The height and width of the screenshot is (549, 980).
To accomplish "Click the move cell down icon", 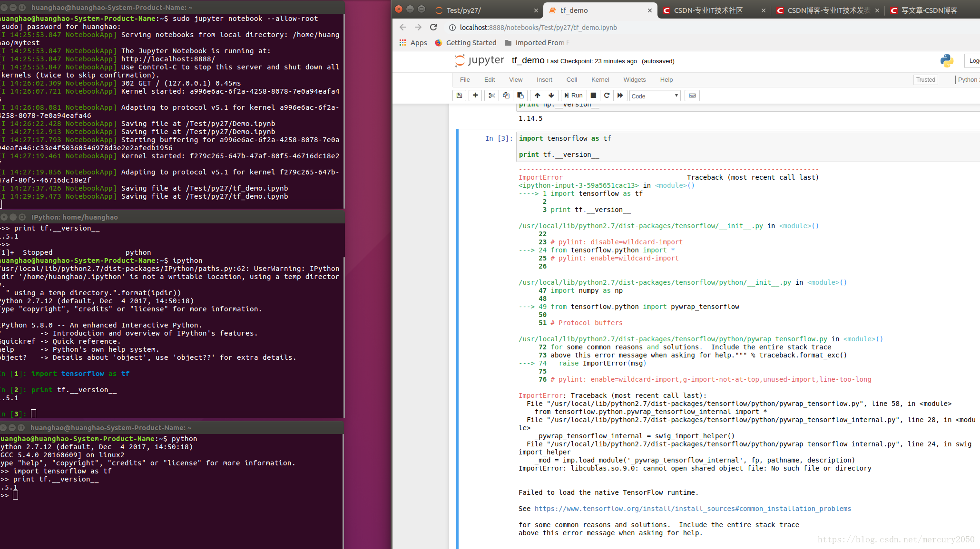I will [x=552, y=96].
